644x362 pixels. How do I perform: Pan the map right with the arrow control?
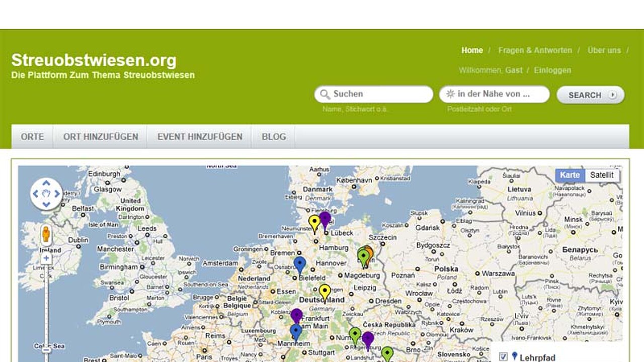point(57,194)
